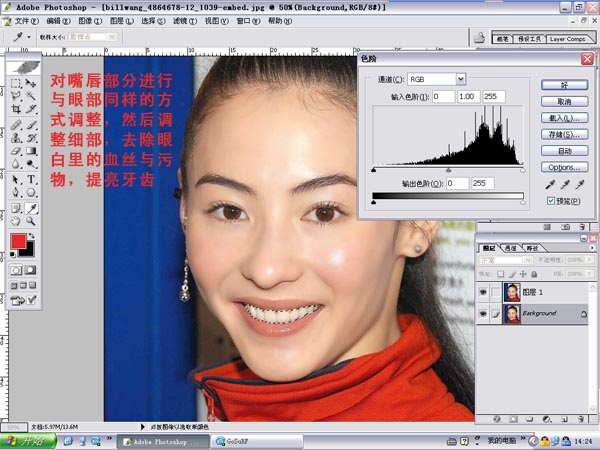Click the 取消 cancel button
This screenshot has height=450, width=600.
pyautogui.click(x=564, y=101)
